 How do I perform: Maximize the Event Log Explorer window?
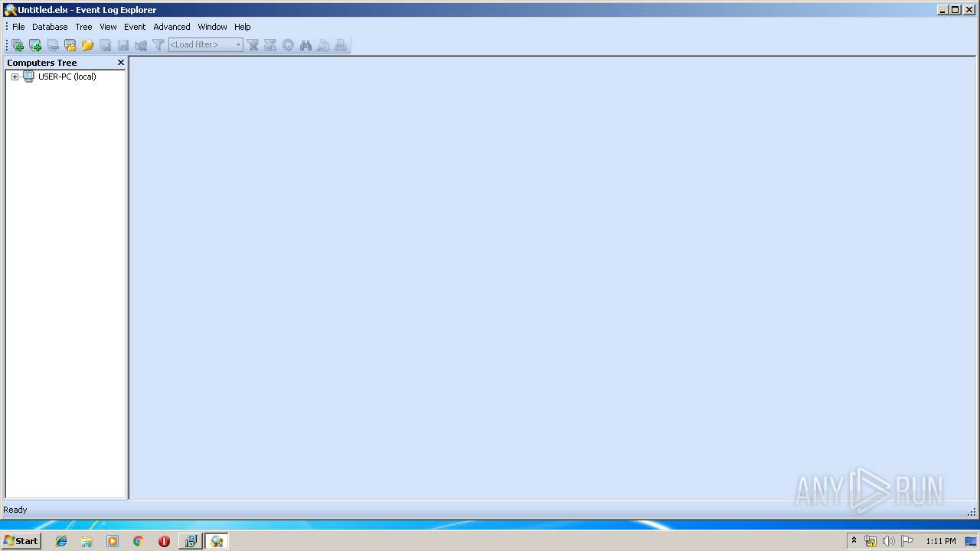(955, 10)
